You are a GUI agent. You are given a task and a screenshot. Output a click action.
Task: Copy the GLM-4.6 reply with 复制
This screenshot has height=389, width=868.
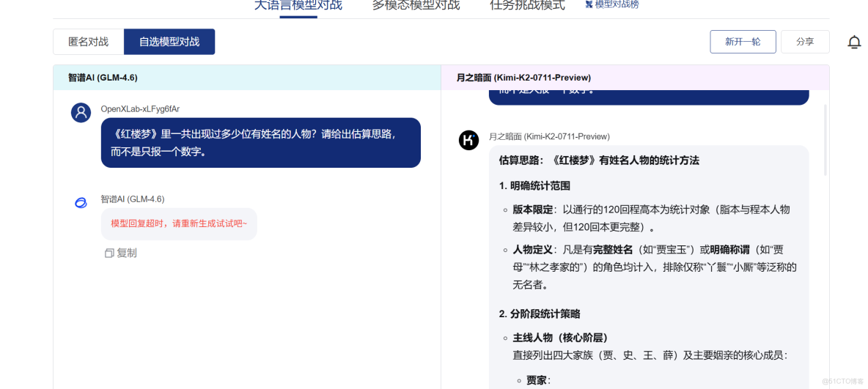(121, 253)
